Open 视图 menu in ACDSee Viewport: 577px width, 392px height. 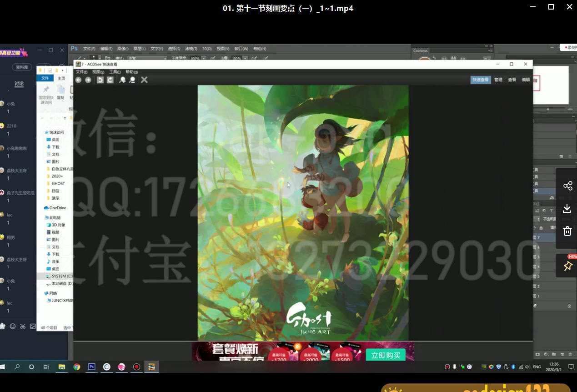pyautogui.click(x=98, y=72)
